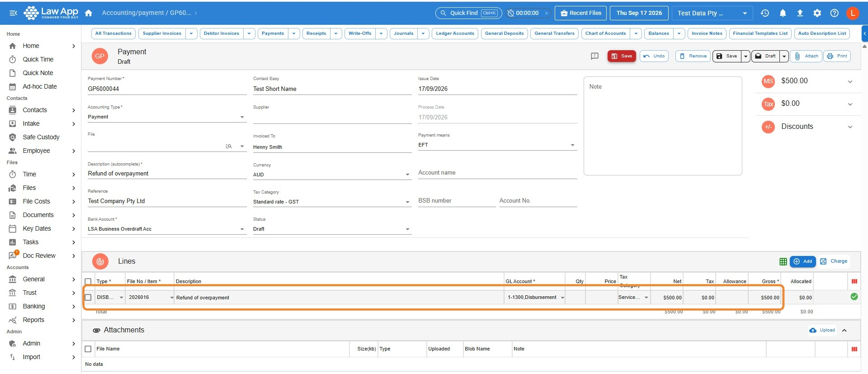Open the Currency dropdown

pyautogui.click(x=332, y=175)
